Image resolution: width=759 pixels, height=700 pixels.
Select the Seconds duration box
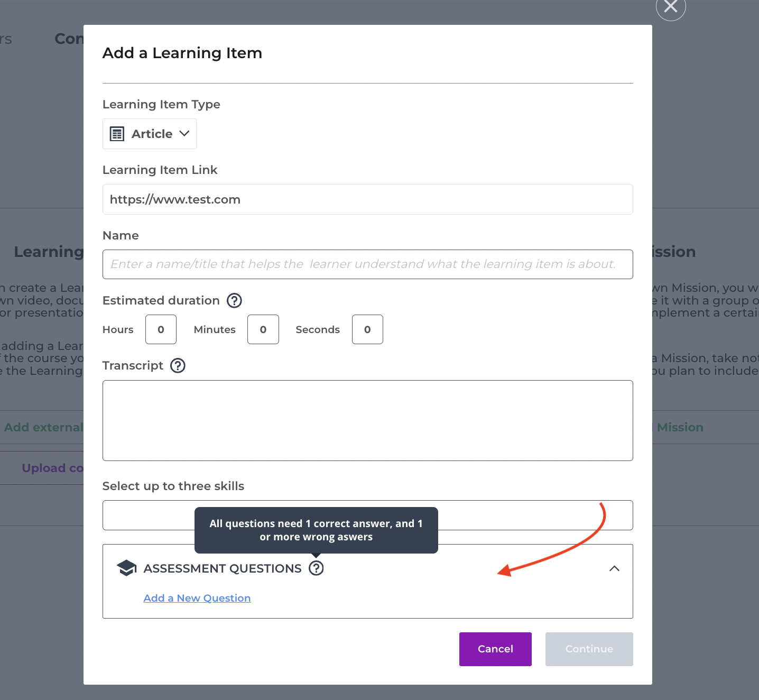pos(367,329)
